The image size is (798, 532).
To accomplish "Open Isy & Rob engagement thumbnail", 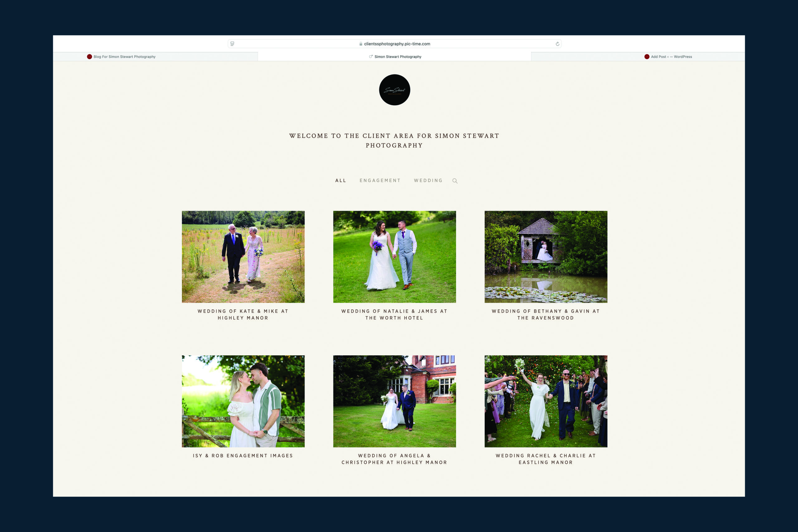I will [243, 401].
